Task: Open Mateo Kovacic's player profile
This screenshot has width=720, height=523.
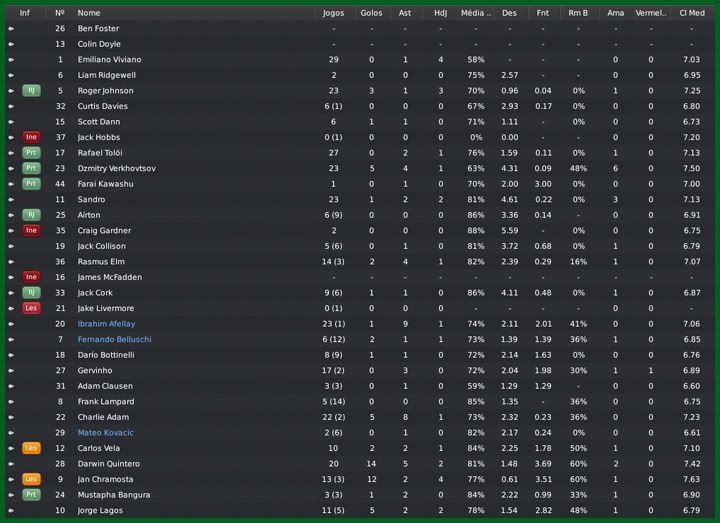Action: pyautogui.click(x=105, y=433)
